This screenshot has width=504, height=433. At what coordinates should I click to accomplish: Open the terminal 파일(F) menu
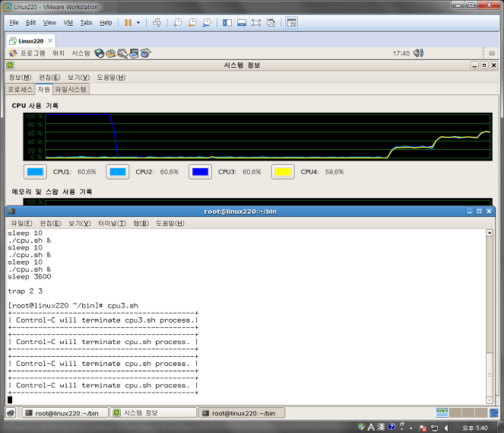point(21,223)
